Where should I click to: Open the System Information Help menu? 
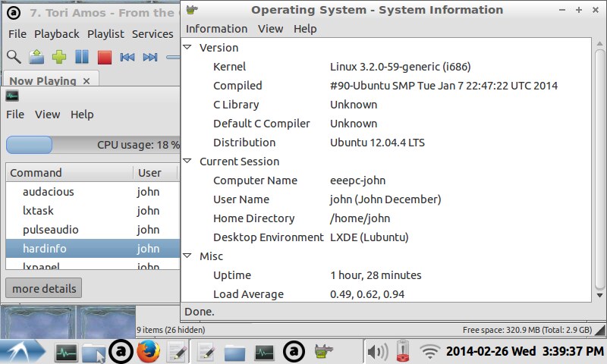[x=305, y=29]
